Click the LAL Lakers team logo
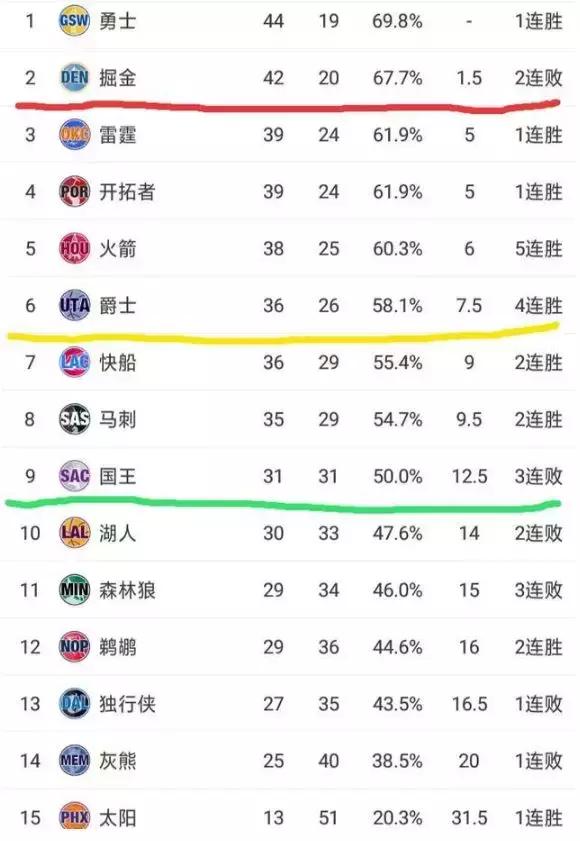Image resolution: width=580 pixels, height=841 pixels. tap(74, 533)
